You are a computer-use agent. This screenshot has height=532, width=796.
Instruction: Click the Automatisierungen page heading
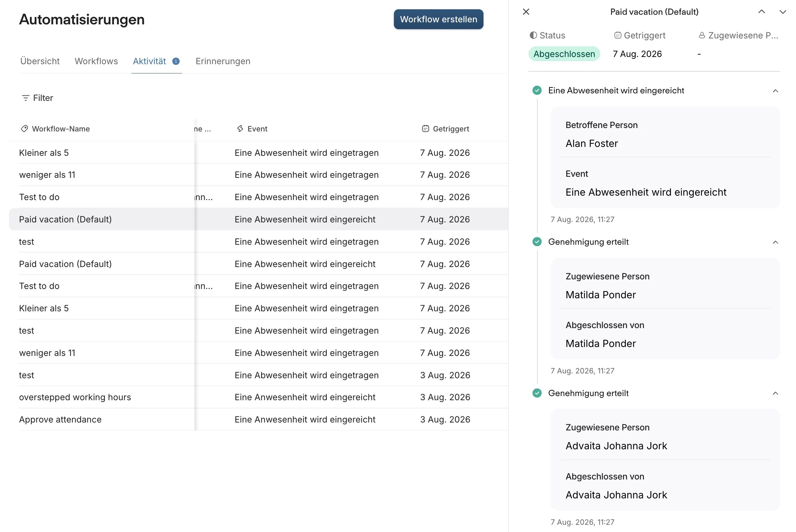point(82,19)
